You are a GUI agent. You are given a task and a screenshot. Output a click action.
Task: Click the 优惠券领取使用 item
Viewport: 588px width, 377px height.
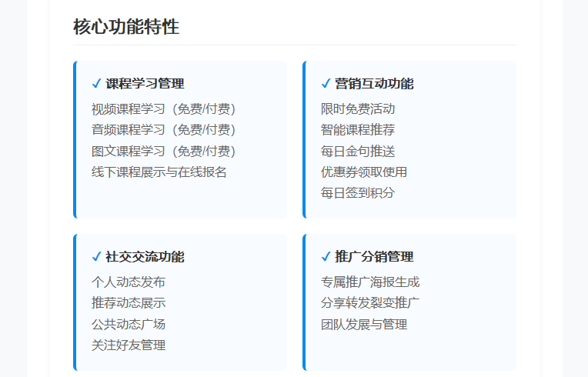pyautogui.click(x=364, y=172)
